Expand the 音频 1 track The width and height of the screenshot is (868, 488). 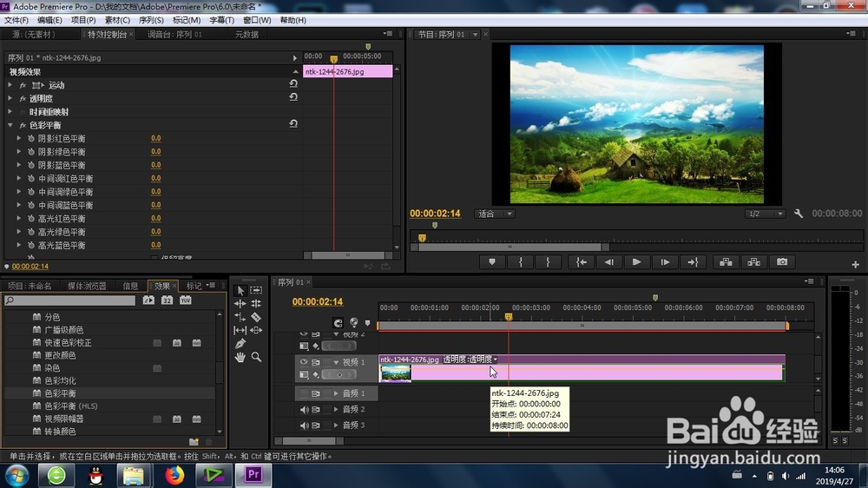[335, 393]
